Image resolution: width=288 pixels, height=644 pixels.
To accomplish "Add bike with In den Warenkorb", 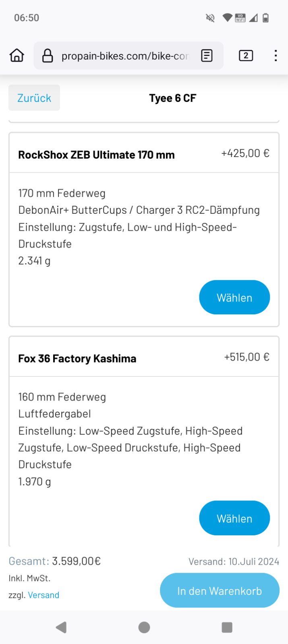I will 220,590.
